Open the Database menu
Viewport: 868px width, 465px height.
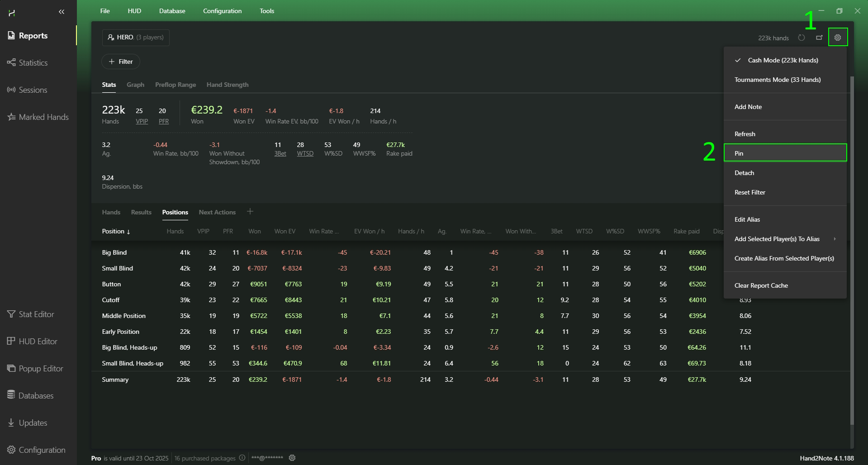[172, 11]
